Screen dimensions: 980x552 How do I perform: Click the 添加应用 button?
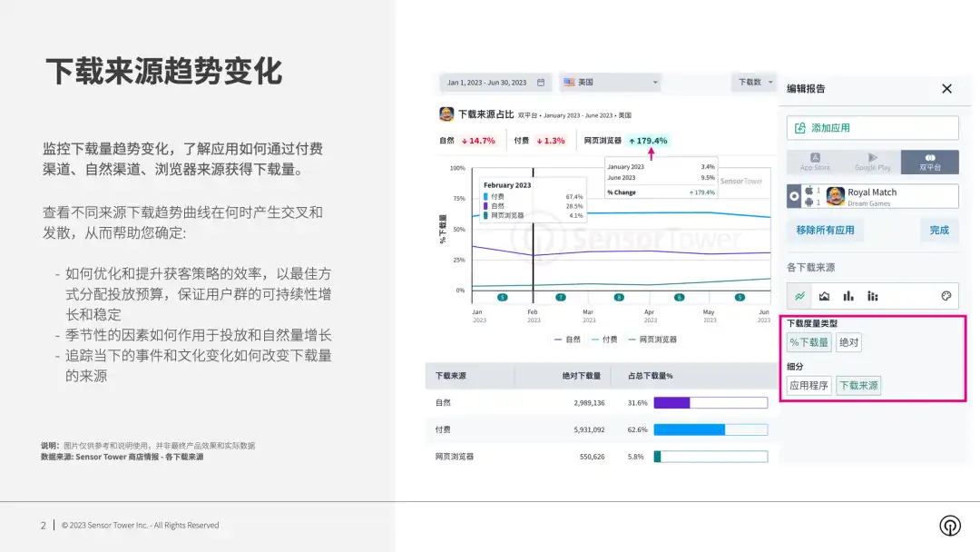(873, 128)
